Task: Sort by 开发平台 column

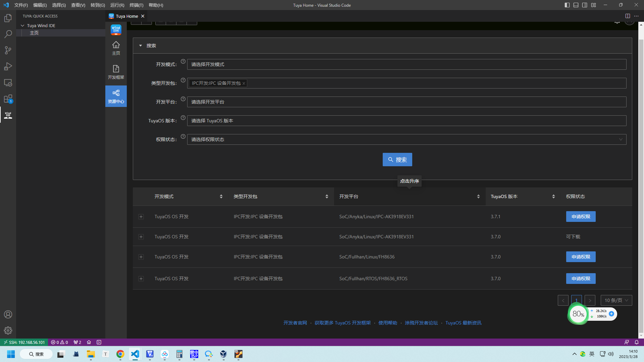Action: (x=478, y=196)
